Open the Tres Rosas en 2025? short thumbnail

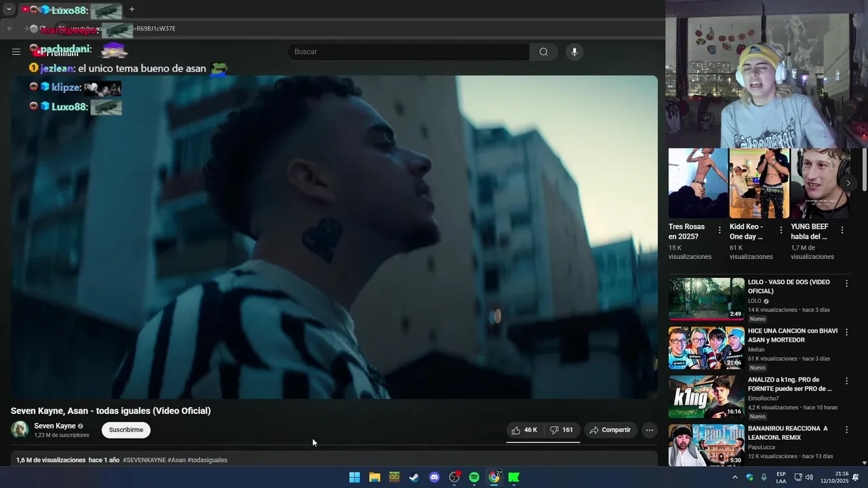[x=698, y=183]
